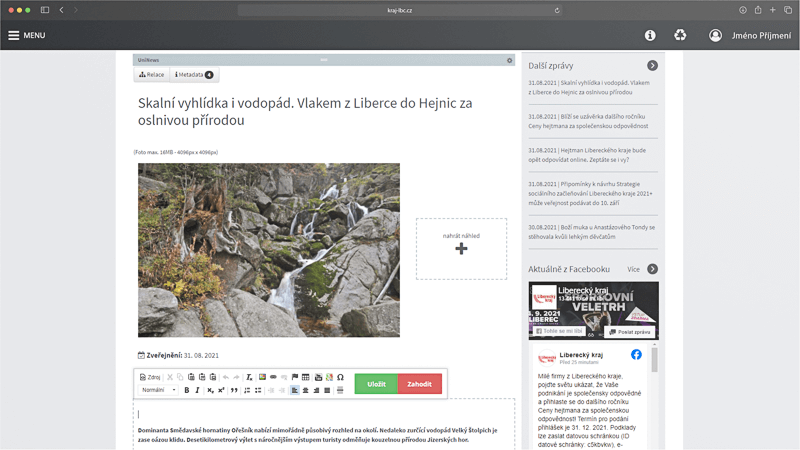This screenshot has width=800, height=450.
Task: Expand the Další zprávy arrow
Action: click(x=652, y=65)
